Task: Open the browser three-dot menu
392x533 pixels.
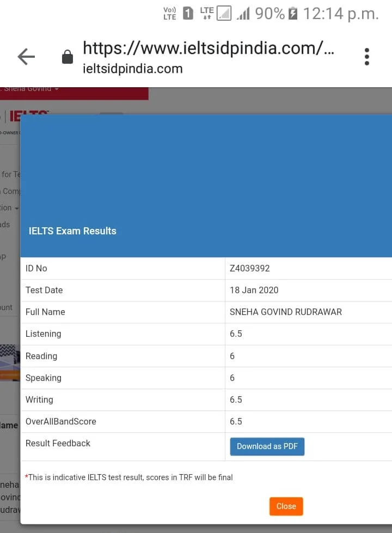Action: [366, 57]
